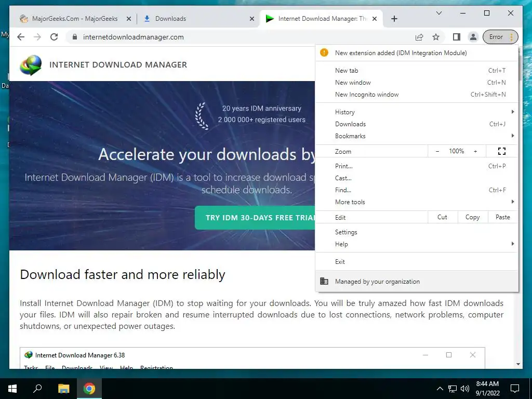Click the browser forward arrow
The height and width of the screenshot is (399, 532).
pyautogui.click(x=37, y=37)
